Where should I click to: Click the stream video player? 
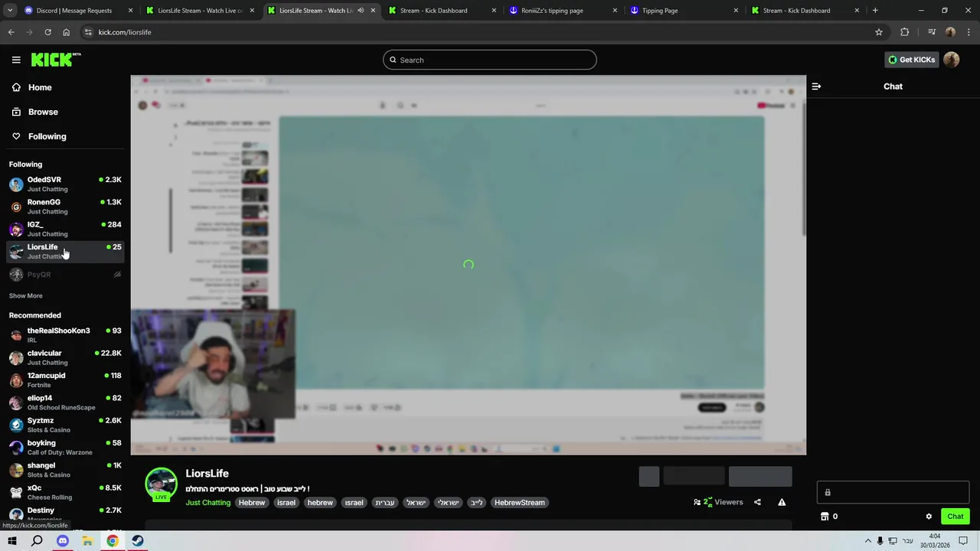(468, 265)
